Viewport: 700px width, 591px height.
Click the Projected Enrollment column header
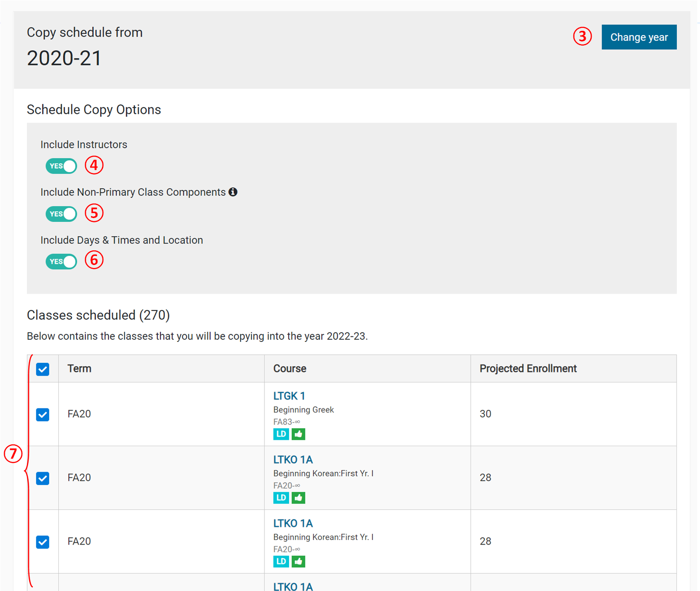point(528,368)
